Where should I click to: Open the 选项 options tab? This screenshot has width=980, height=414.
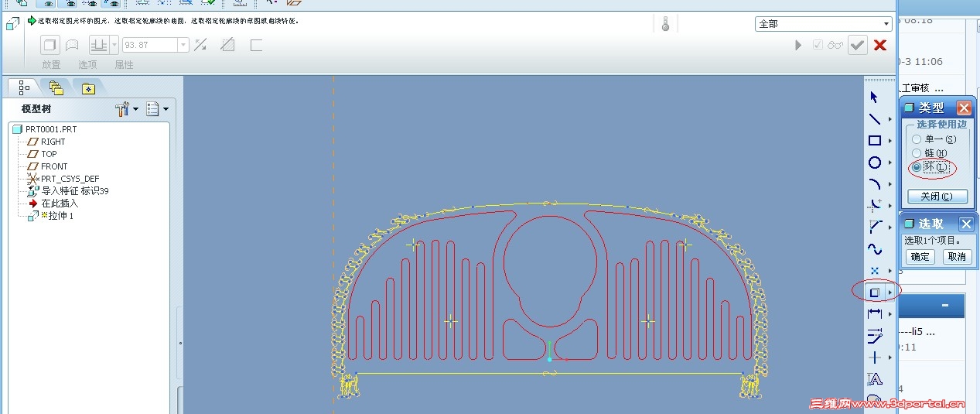click(x=87, y=65)
